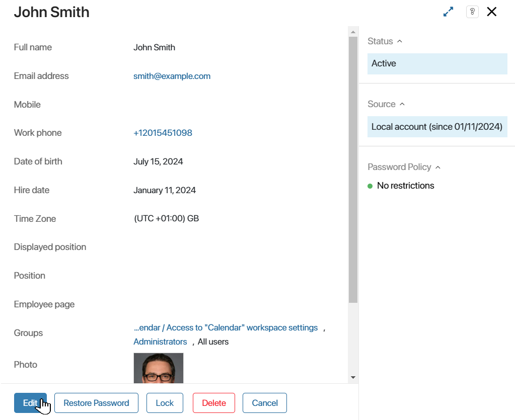This screenshot has width=515, height=420.
Task: Click the Date of birth value July 15, 2024
Action: [158, 162]
